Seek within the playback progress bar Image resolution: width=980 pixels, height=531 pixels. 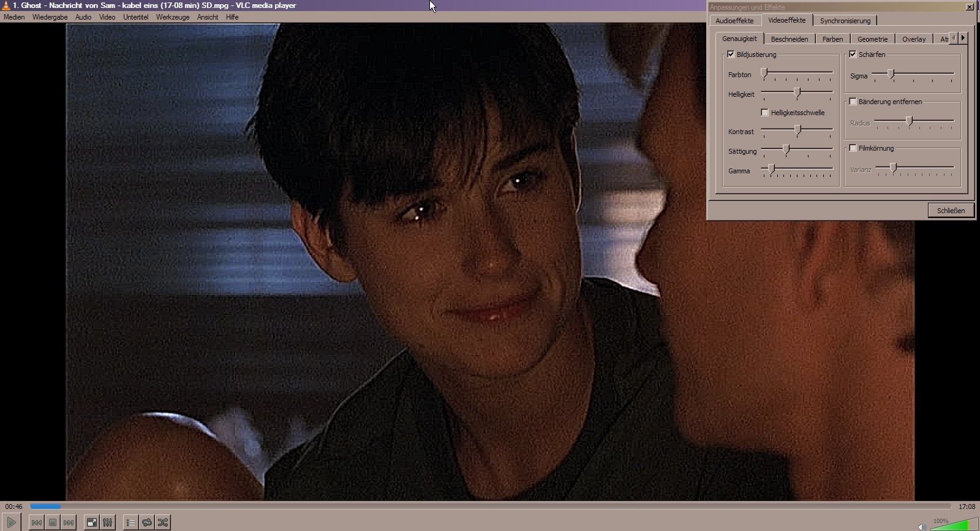(491, 507)
